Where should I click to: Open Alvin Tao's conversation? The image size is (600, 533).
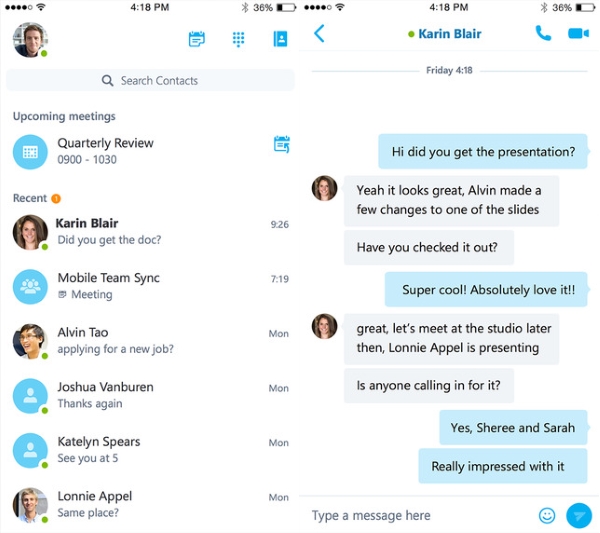point(150,341)
